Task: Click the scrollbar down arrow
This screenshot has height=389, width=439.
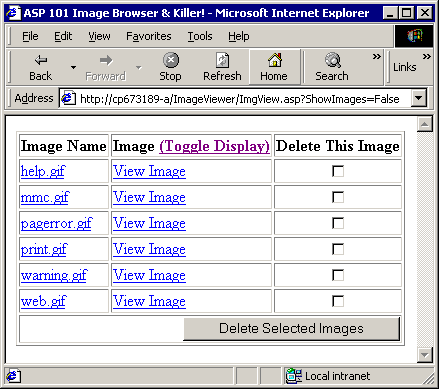Action: [425, 355]
